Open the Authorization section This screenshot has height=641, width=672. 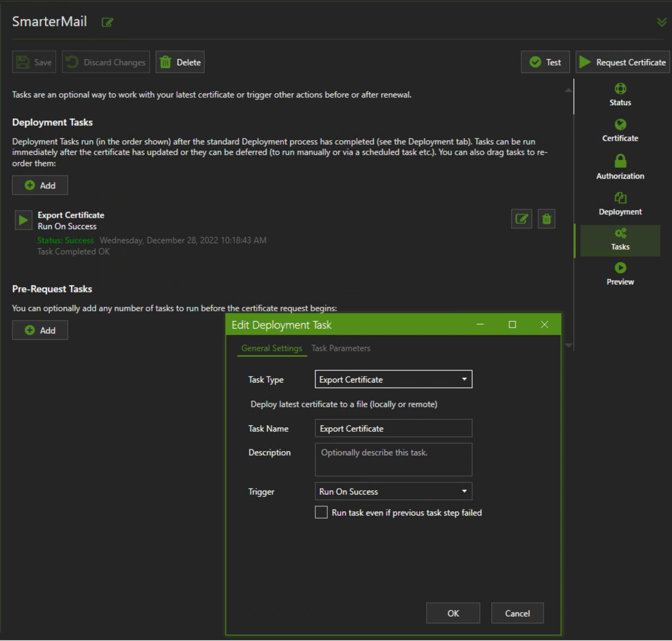click(620, 168)
